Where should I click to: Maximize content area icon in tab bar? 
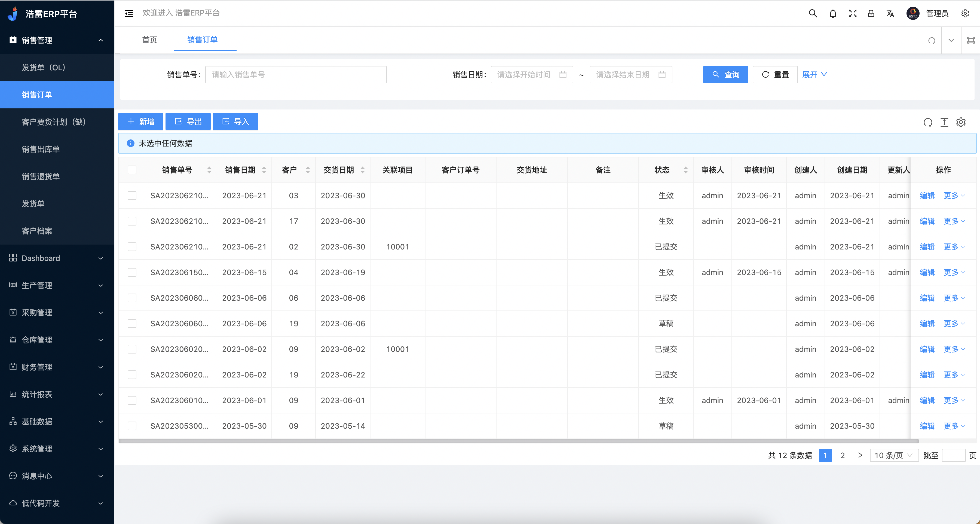point(971,40)
